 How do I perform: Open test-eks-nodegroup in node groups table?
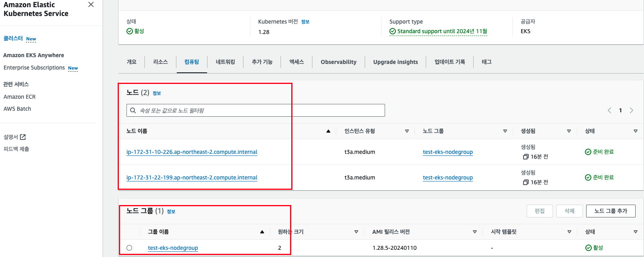click(x=173, y=248)
